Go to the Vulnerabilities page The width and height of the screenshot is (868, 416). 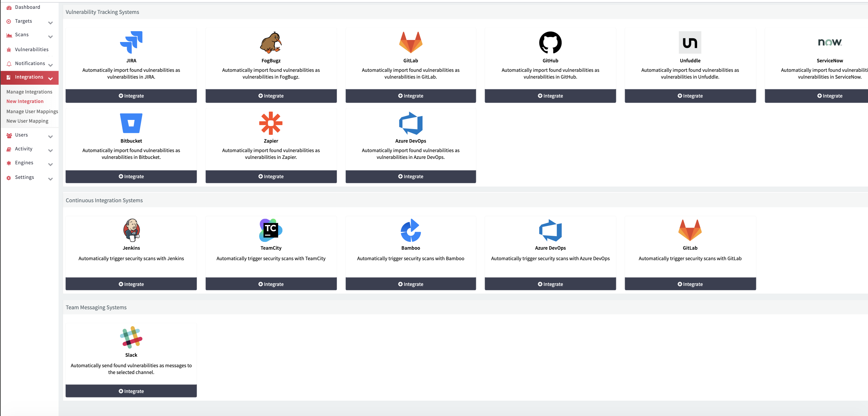32,49
